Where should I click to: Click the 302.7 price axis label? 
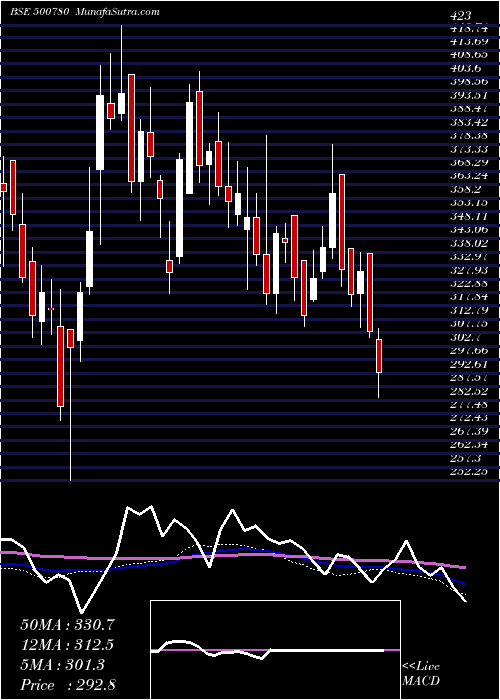click(x=466, y=337)
